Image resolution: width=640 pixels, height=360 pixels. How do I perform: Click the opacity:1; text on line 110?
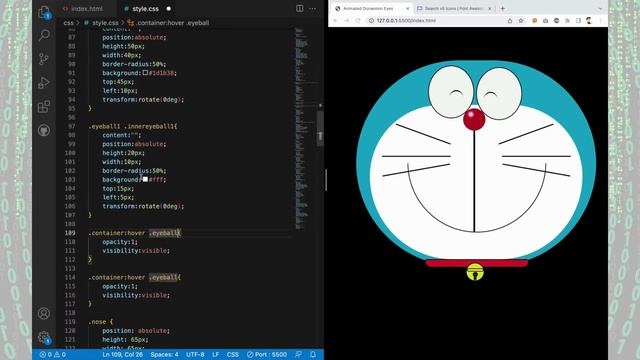(120, 242)
